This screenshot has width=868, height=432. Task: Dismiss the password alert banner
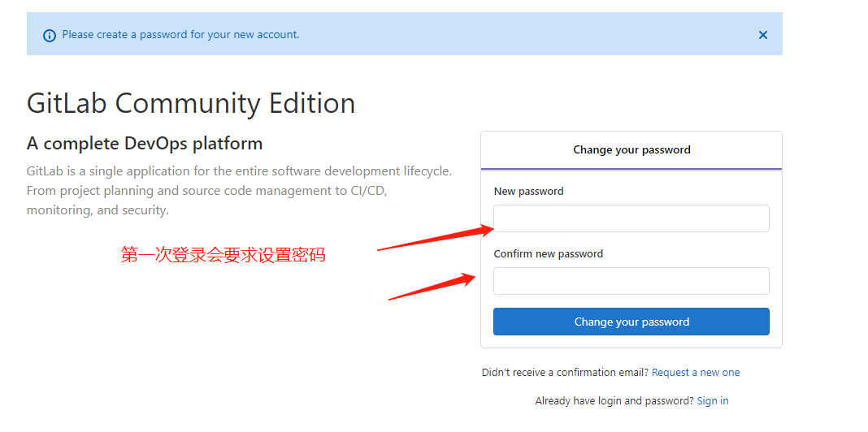pyautogui.click(x=762, y=35)
